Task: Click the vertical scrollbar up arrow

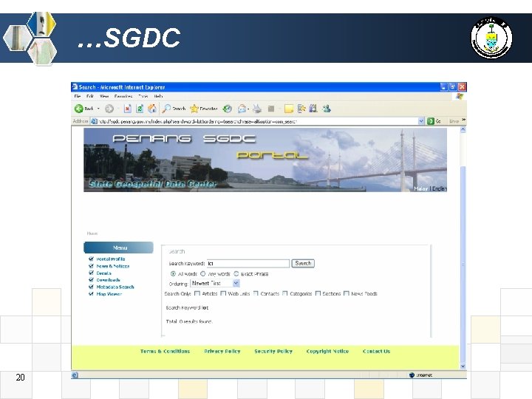Action: click(x=463, y=130)
